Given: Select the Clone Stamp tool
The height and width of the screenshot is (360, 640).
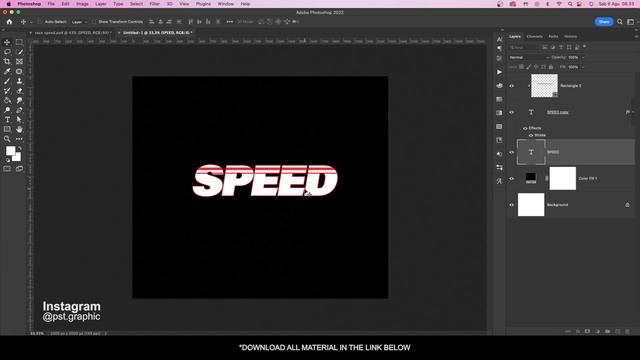Looking at the screenshot, I should 19,81.
